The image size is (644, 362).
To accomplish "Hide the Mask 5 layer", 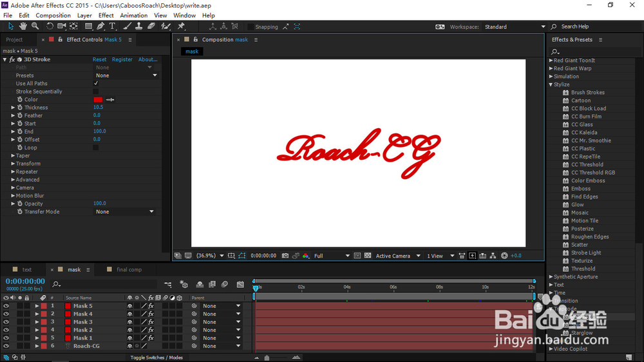I will pyautogui.click(x=6, y=306).
